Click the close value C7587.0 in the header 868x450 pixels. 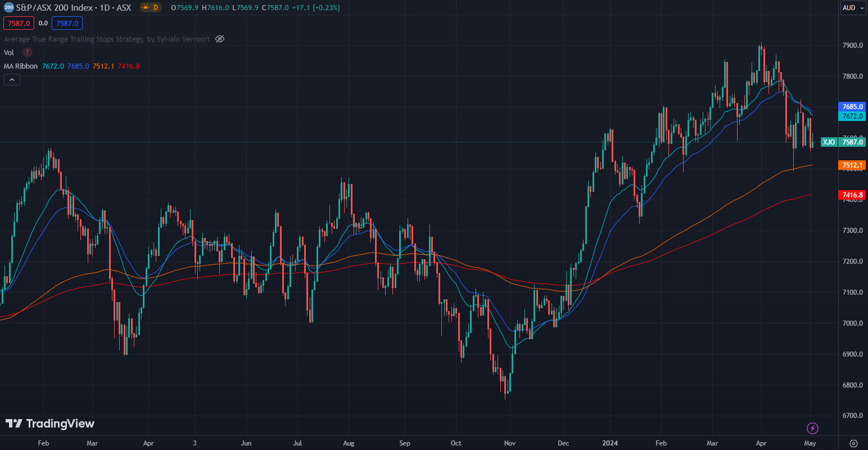[275, 8]
